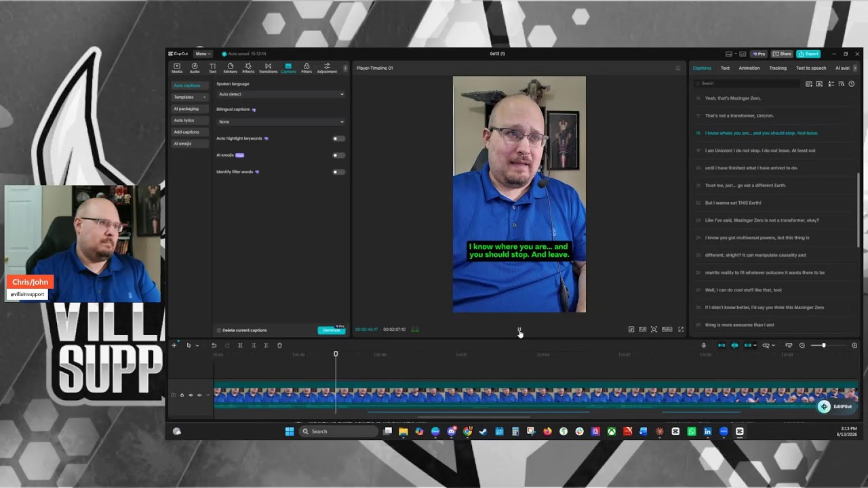
Task: Click the Export button
Action: pyautogui.click(x=808, y=54)
